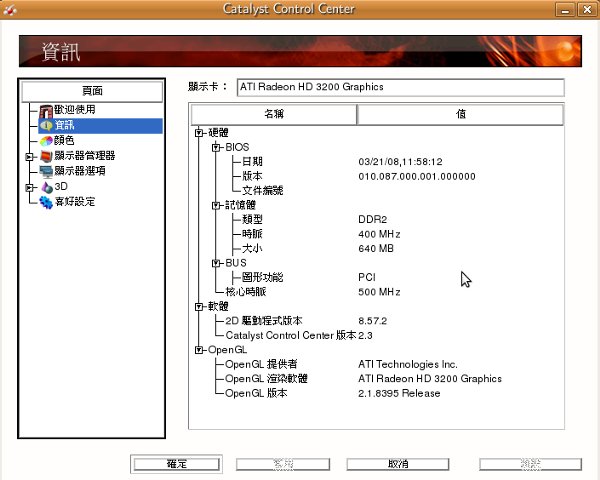This screenshot has width=600, height=480.
Task: Select the OpenGL 版本 row
Action: point(256,393)
